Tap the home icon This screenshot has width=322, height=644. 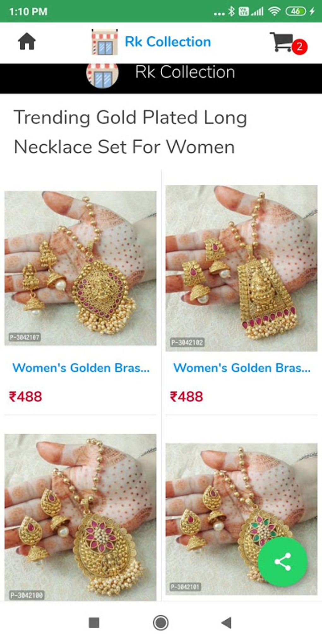[x=27, y=41]
